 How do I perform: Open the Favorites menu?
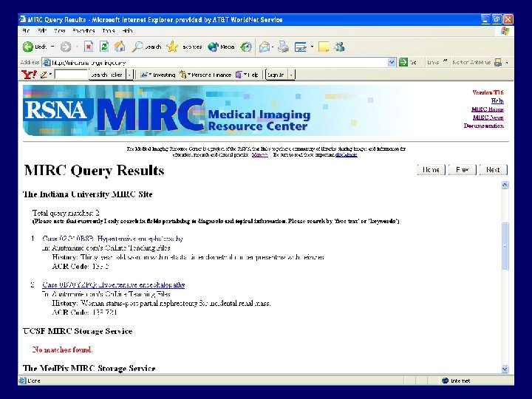point(83,31)
